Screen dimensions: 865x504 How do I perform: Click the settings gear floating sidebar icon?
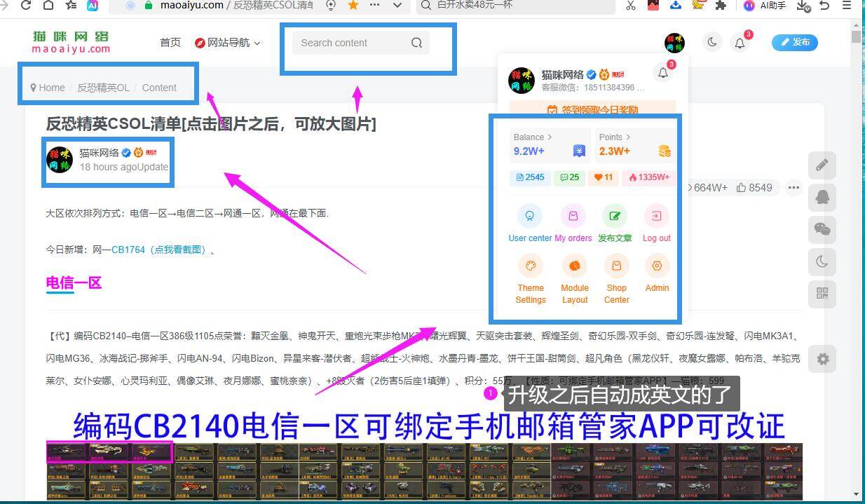point(822,359)
